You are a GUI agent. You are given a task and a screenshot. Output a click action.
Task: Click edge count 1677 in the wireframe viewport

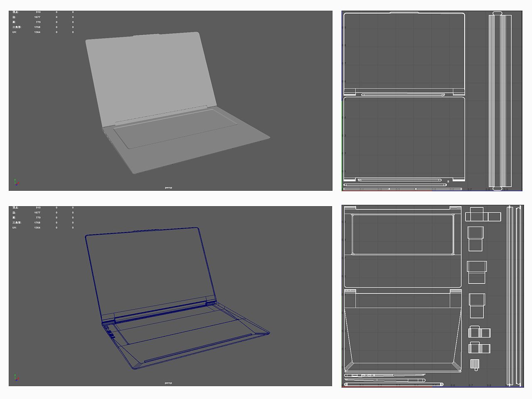[37, 212]
